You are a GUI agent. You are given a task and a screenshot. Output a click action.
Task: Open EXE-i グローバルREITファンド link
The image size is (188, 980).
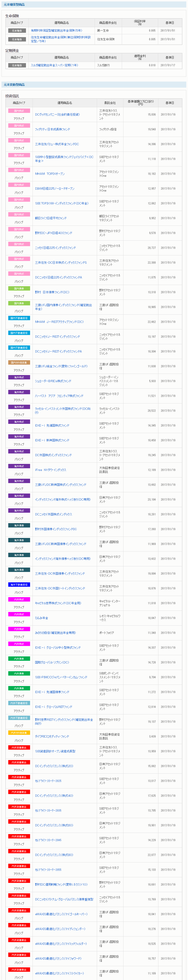(x=54, y=707)
